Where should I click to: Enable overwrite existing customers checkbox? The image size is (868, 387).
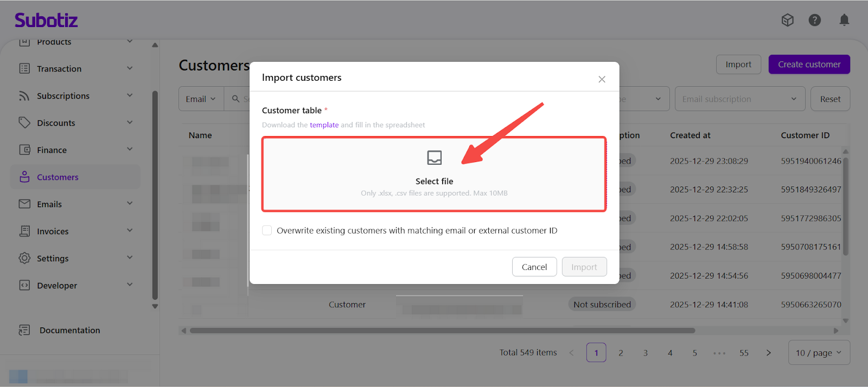pyautogui.click(x=267, y=230)
